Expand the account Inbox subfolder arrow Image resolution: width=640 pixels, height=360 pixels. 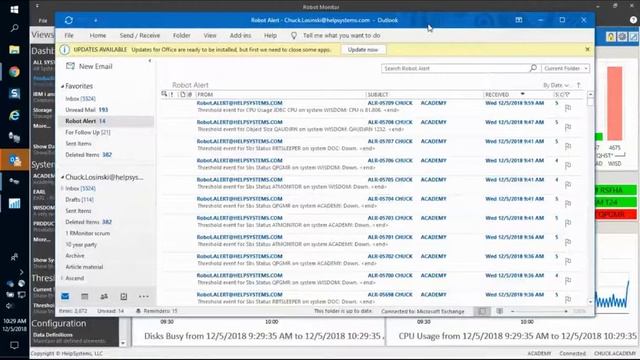point(62,188)
